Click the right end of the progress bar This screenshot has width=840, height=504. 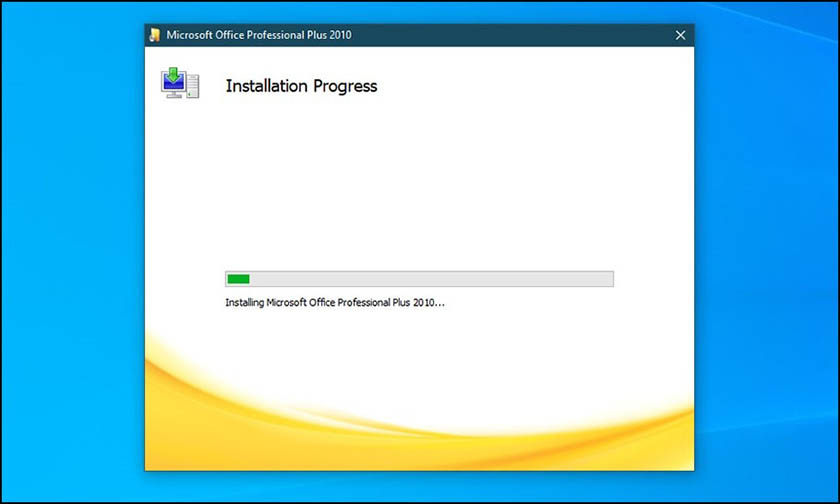coord(609,279)
